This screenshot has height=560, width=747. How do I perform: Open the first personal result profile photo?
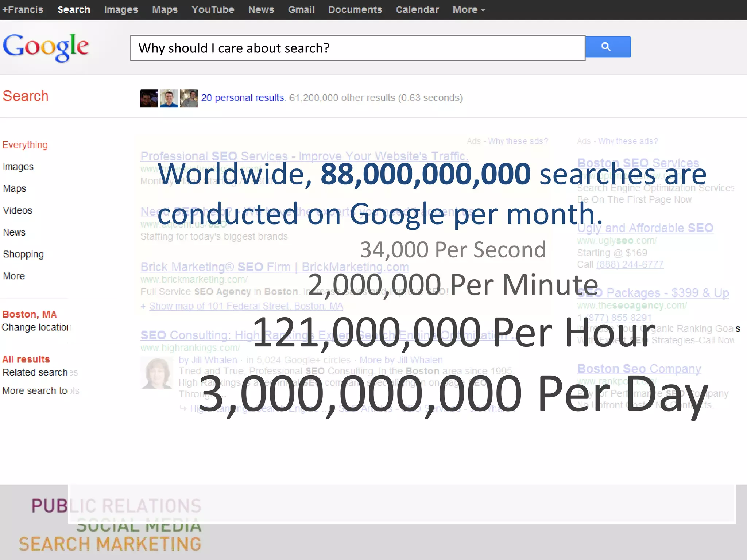click(149, 98)
